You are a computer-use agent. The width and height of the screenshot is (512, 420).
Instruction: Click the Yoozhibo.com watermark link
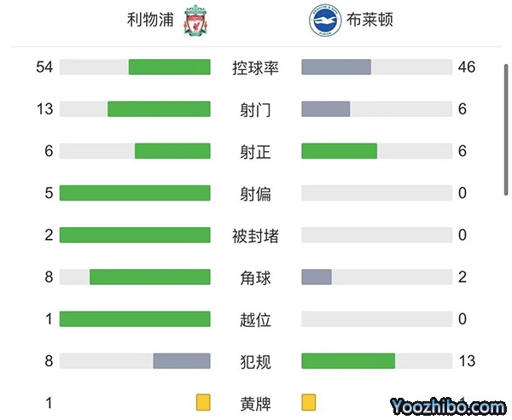[x=445, y=405]
